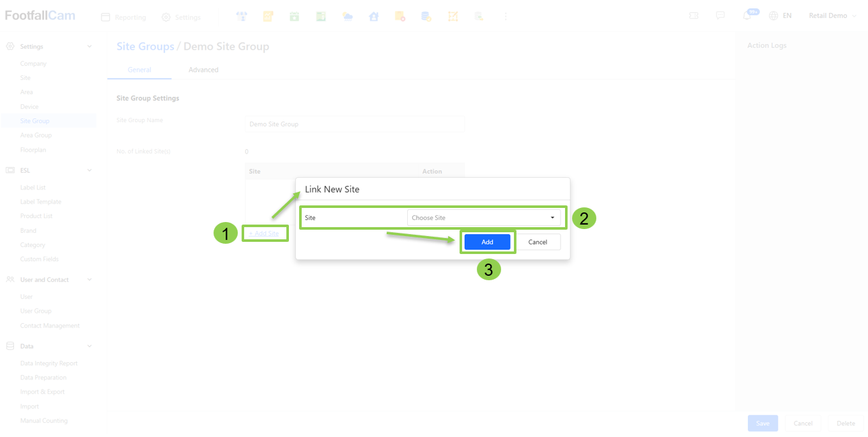Click the blue house icon in toolbar
The height and width of the screenshot is (437, 868).
(374, 17)
